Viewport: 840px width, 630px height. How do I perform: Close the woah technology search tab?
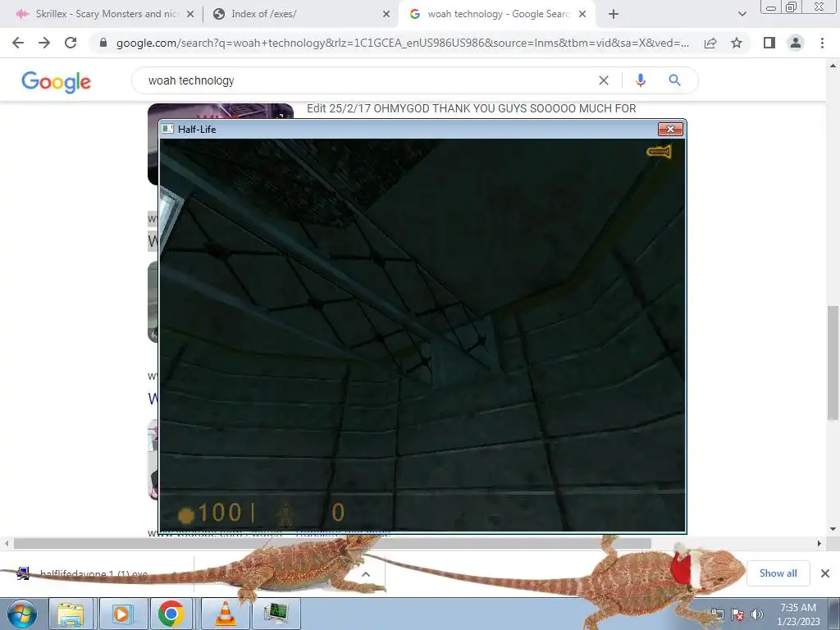[x=583, y=15]
